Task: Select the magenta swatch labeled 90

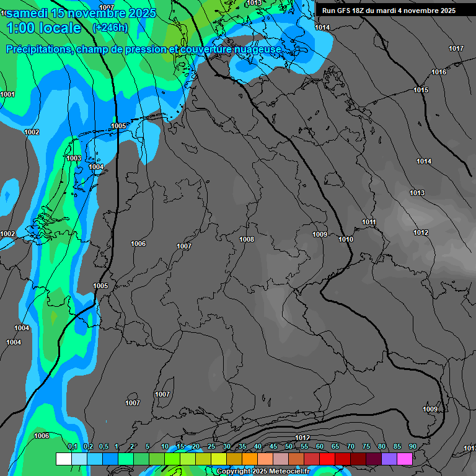Action: (x=405, y=459)
